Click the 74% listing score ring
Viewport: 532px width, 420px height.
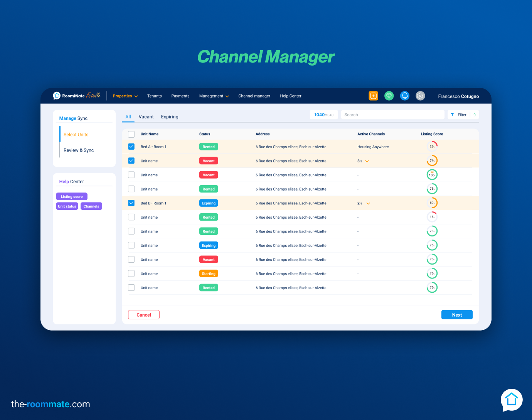[x=432, y=161]
